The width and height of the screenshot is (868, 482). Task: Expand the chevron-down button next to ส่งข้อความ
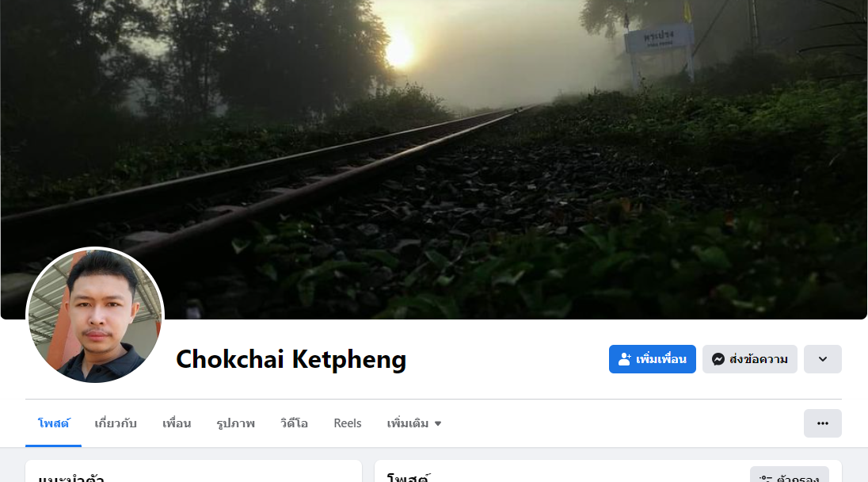823,359
